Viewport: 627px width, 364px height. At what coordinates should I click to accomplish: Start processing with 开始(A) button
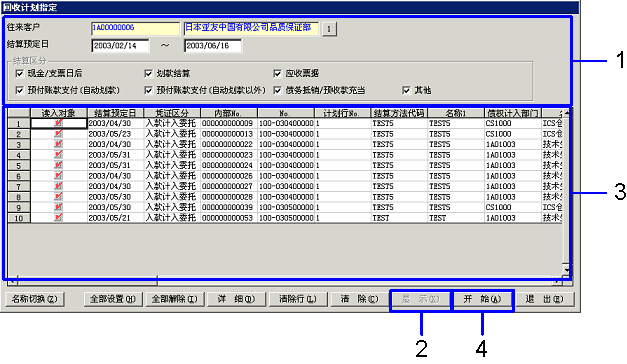[x=482, y=299]
